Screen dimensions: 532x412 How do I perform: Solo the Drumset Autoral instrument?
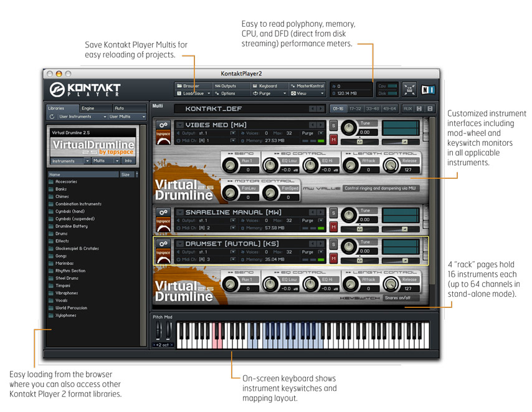pos(333,244)
